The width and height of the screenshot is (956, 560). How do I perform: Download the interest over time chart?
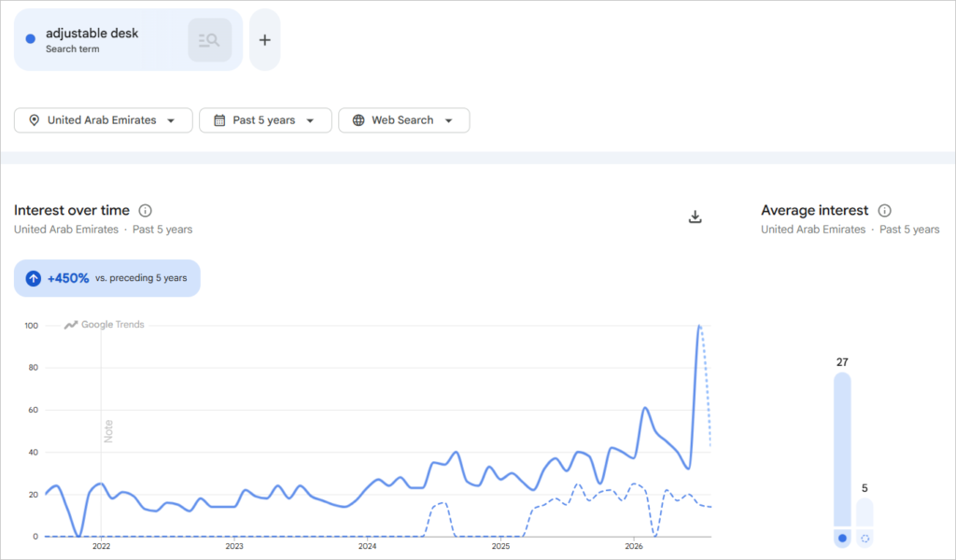click(695, 217)
